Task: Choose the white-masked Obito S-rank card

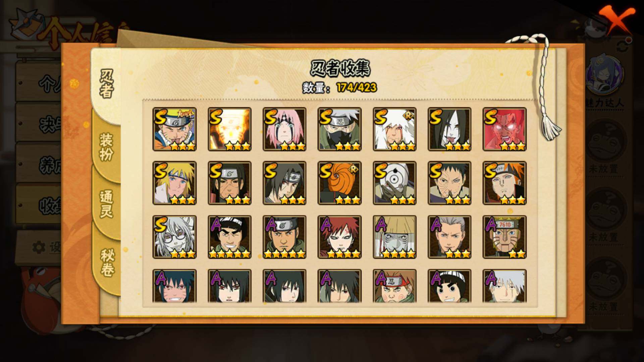Action: pyautogui.click(x=394, y=183)
